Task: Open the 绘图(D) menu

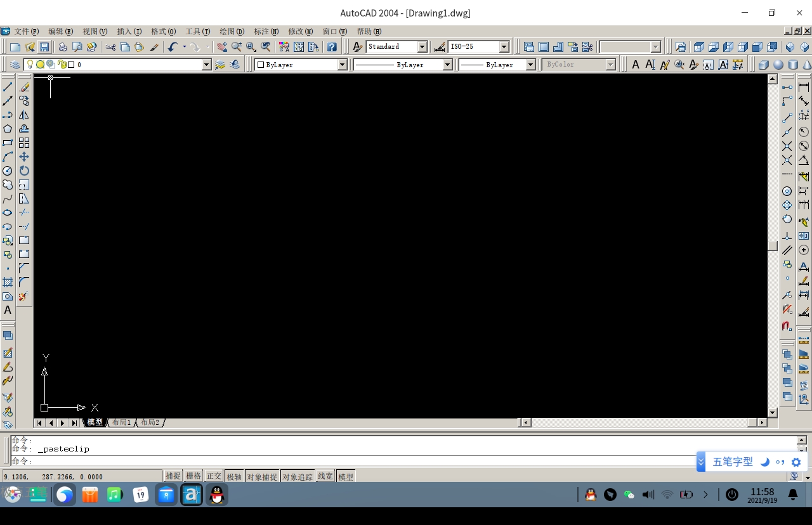Action: click(x=232, y=31)
